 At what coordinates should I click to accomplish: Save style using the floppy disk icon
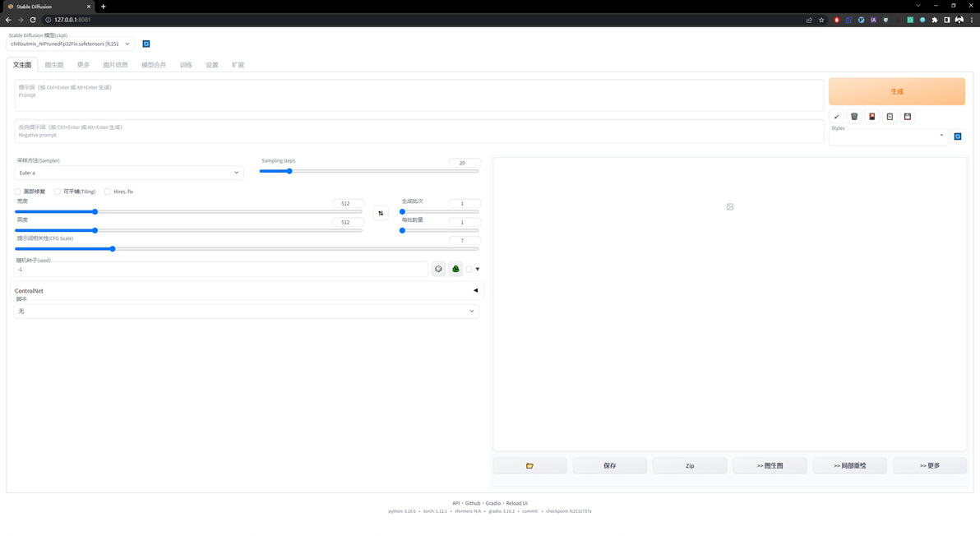(908, 117)
